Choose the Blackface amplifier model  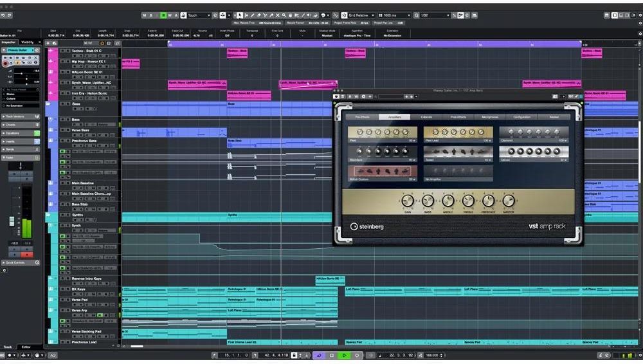click(382, 154)
